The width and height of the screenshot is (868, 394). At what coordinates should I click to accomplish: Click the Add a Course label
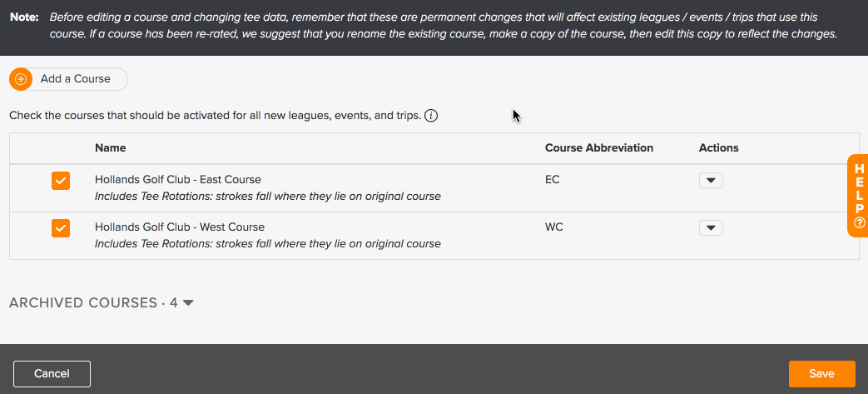coord(75,78)
